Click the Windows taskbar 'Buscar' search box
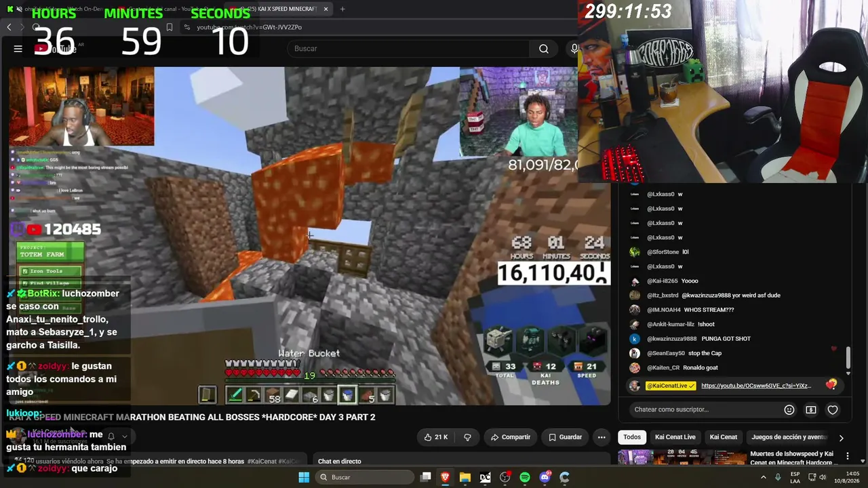Screen dimensions: 868x488 (x=364, y=477)
